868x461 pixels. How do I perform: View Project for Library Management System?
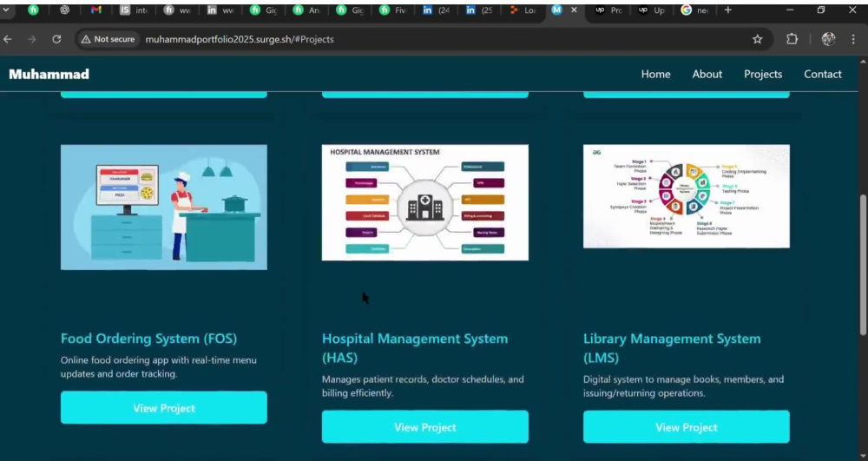pos(687,427)
